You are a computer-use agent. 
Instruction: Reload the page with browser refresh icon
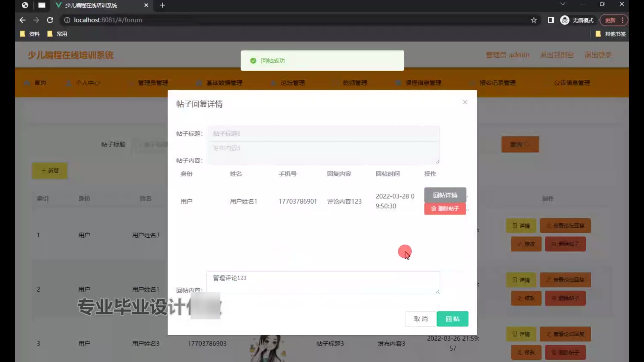pos(50,20)
